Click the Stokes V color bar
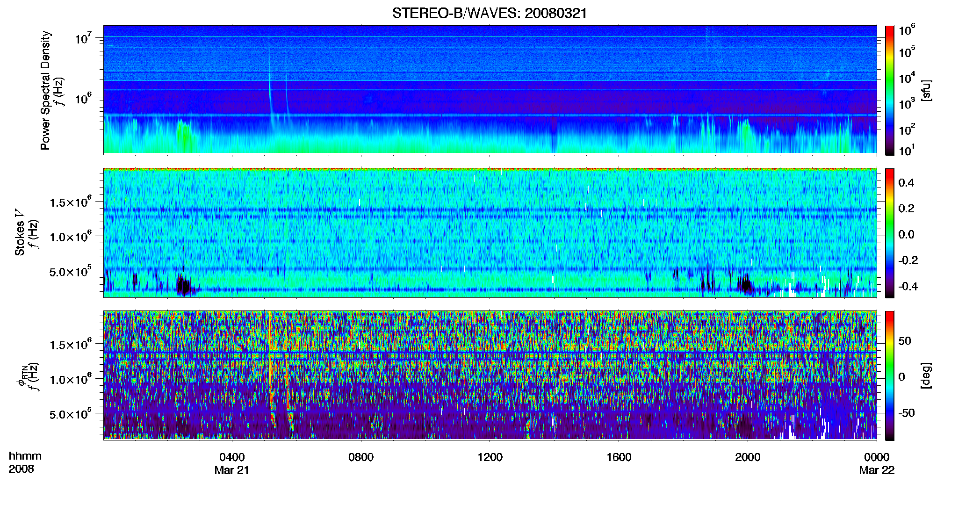 tap(890, 233)
